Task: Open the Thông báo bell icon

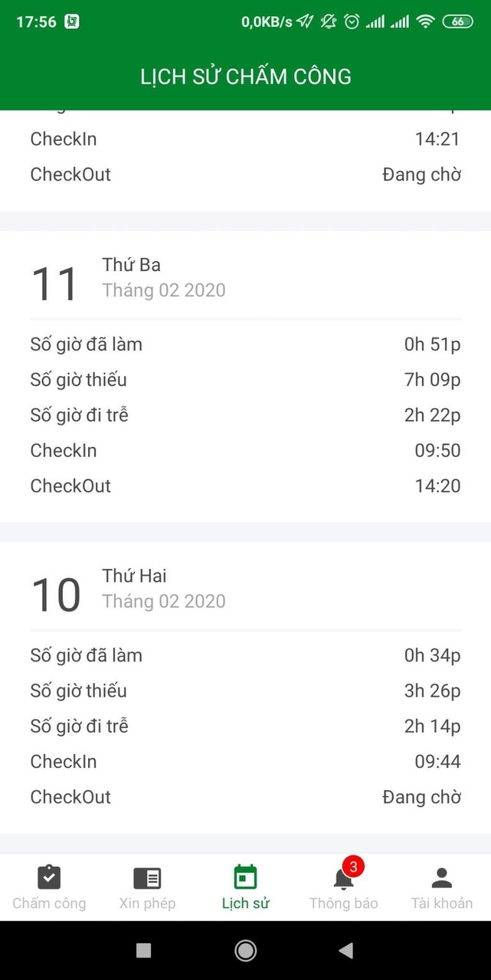Action: (x=342, y=878)
